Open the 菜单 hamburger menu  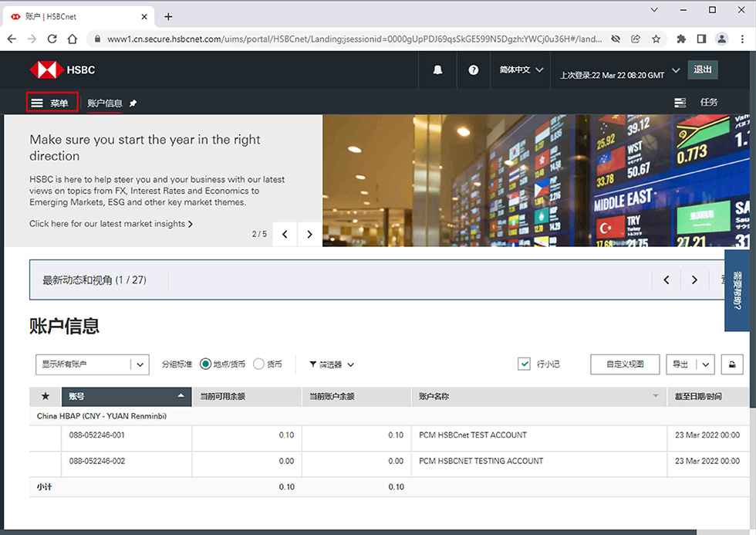point(52,103)
